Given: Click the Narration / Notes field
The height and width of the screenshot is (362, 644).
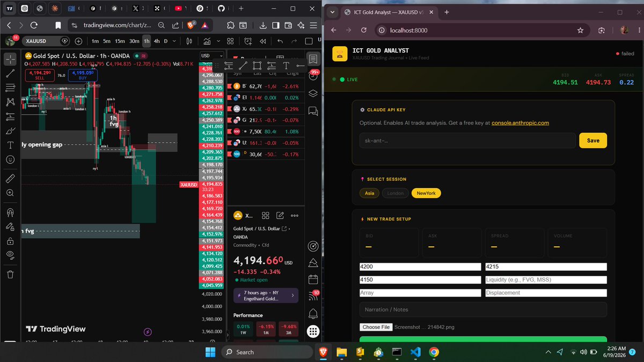Looking at the screenshot, I should point(483,309).
